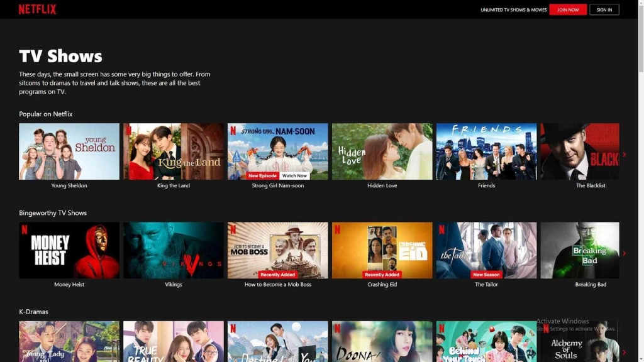Click the Young Sheldon title text
The height and width of the screenshot is (362, 644).
(x=69, y=185)
